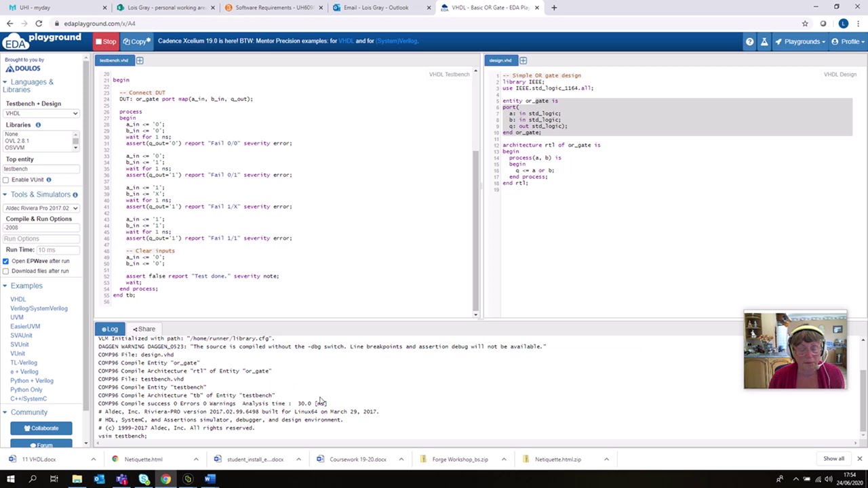Show Tools & Simulators info icon

click(x=75, y=195)
